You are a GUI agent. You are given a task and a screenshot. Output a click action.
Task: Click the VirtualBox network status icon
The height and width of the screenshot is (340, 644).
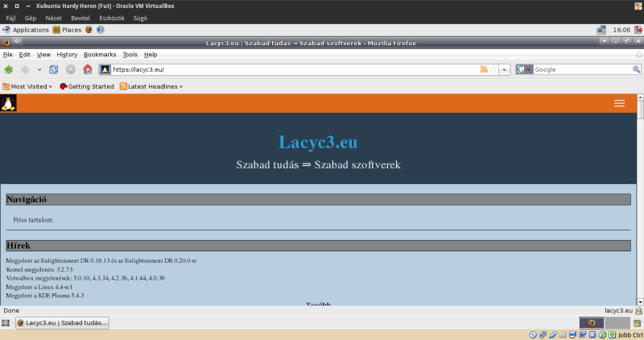[543, 334]
